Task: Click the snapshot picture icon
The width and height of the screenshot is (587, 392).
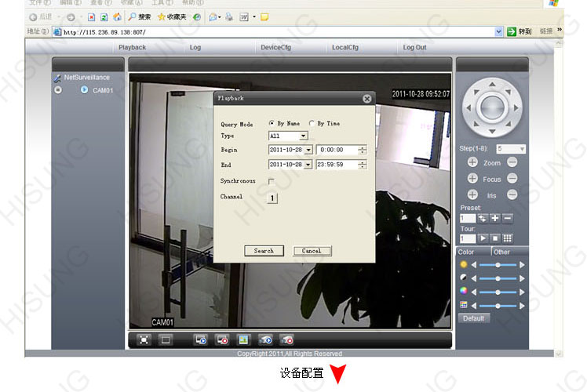Action: (x=243, y=339)
